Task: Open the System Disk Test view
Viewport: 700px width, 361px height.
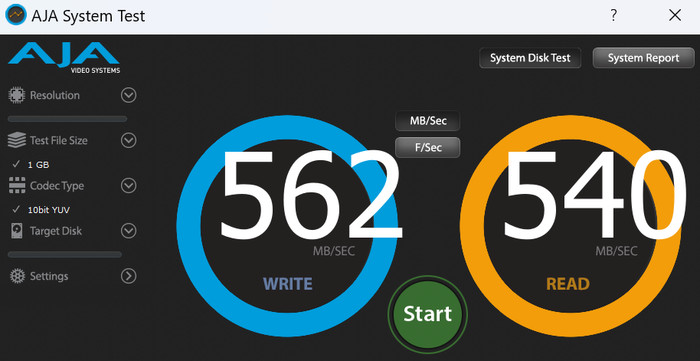Action: 530,58
